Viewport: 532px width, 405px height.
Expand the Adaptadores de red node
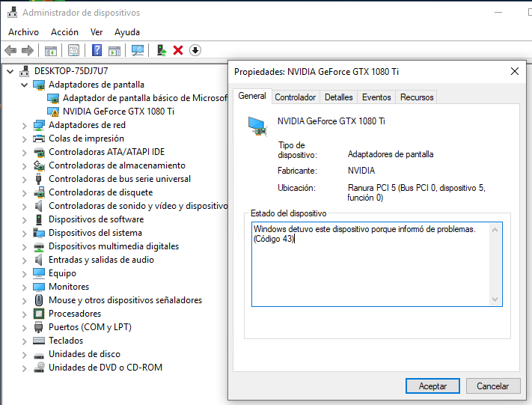click(24, 126)
